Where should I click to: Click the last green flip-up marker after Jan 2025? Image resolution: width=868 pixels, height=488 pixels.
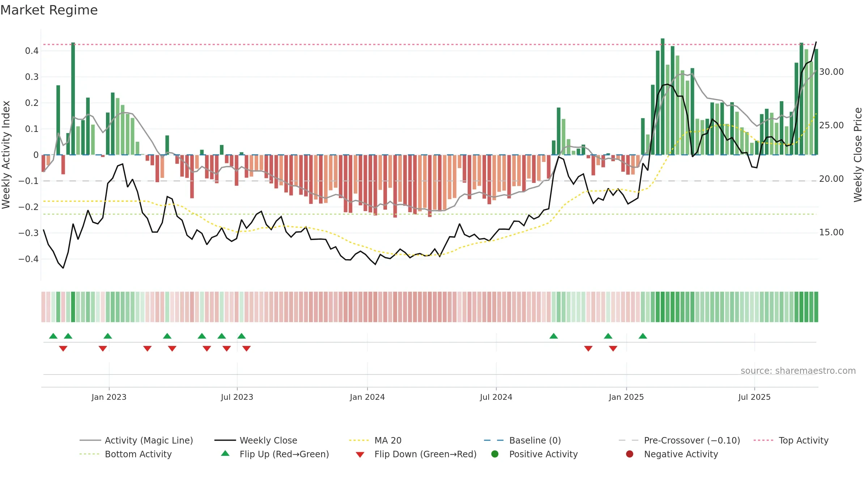point(643,336)
